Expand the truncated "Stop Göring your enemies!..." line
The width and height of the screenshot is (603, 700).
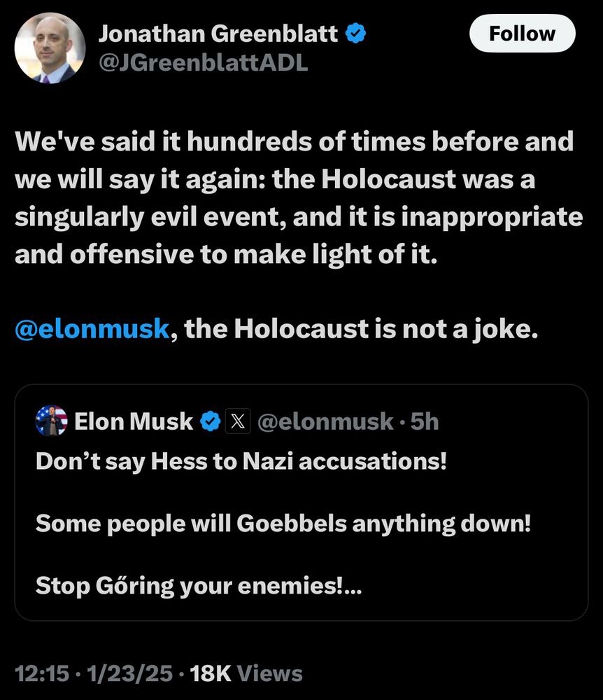pos(199,584)
